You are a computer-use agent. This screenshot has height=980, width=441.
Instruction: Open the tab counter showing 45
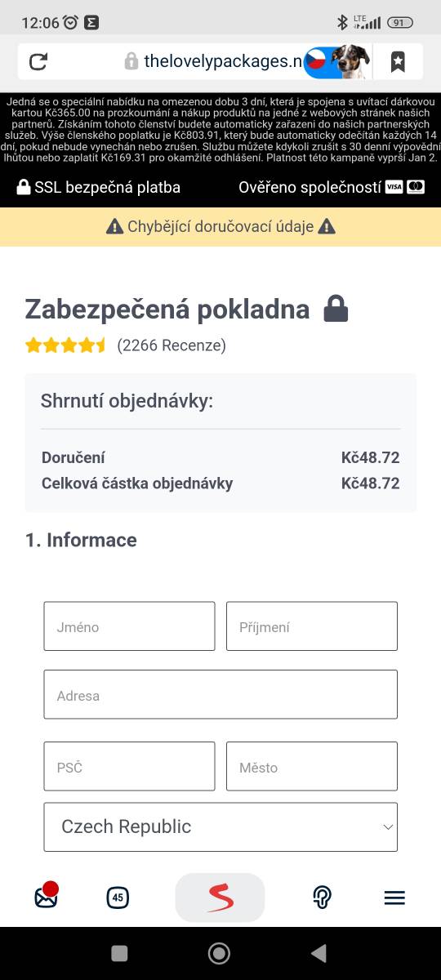(x=118, y=898)
